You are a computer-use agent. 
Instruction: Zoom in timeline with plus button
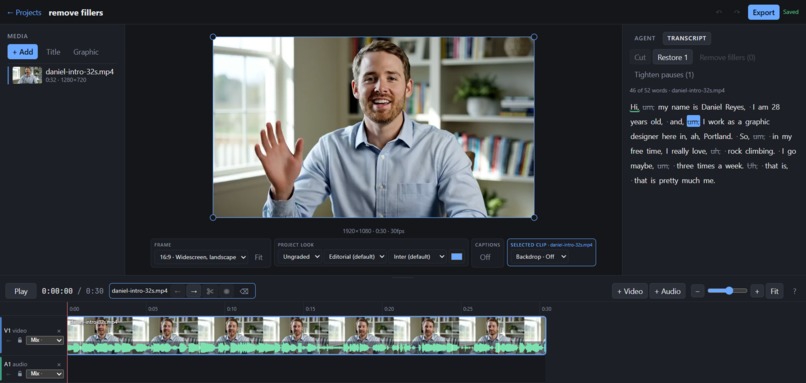coord(757,291)
